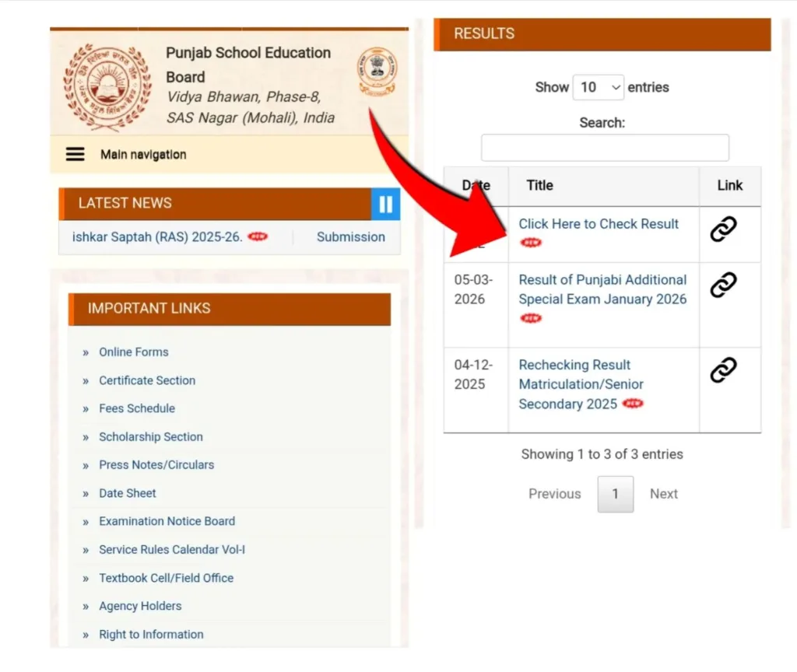Go to page 1 of results
This screenshot has height=672, width=797.
615,494
